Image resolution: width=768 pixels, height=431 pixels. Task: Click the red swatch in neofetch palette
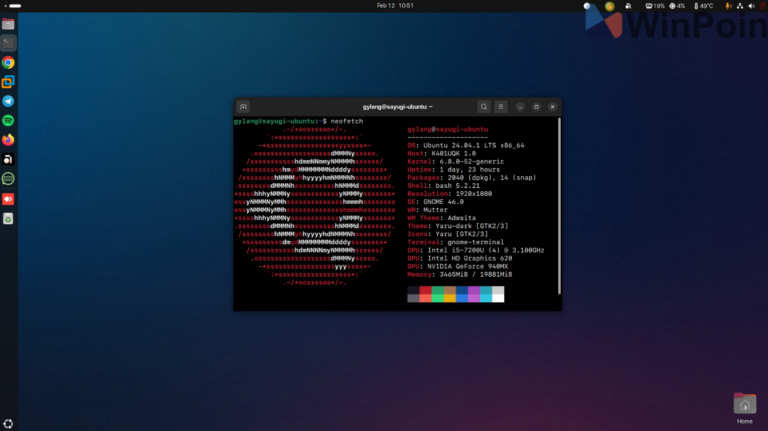(425, 290)
